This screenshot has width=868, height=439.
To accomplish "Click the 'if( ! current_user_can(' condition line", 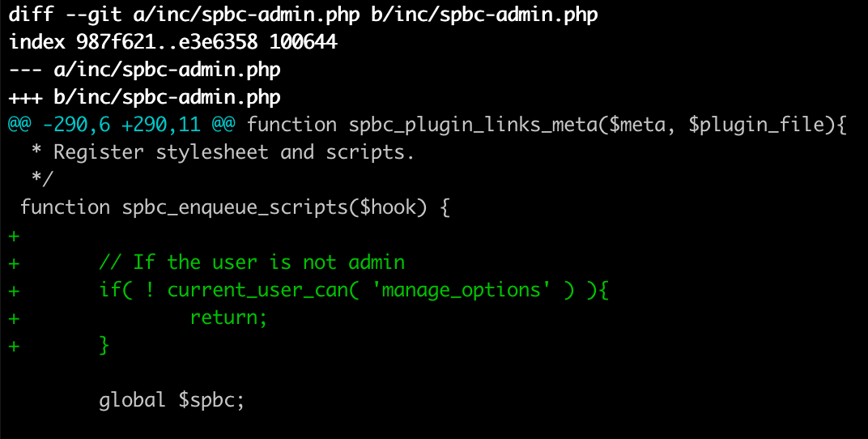I will click(x=355, y=290).
